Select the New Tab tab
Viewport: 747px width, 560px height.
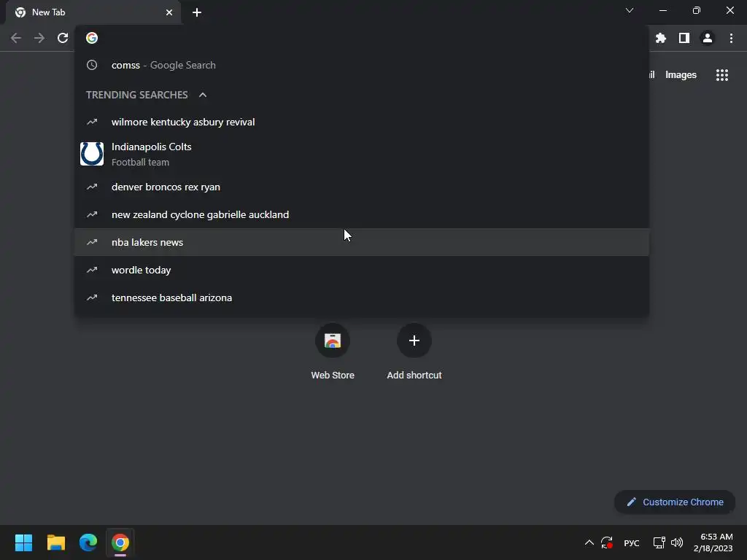pos(93,12)
